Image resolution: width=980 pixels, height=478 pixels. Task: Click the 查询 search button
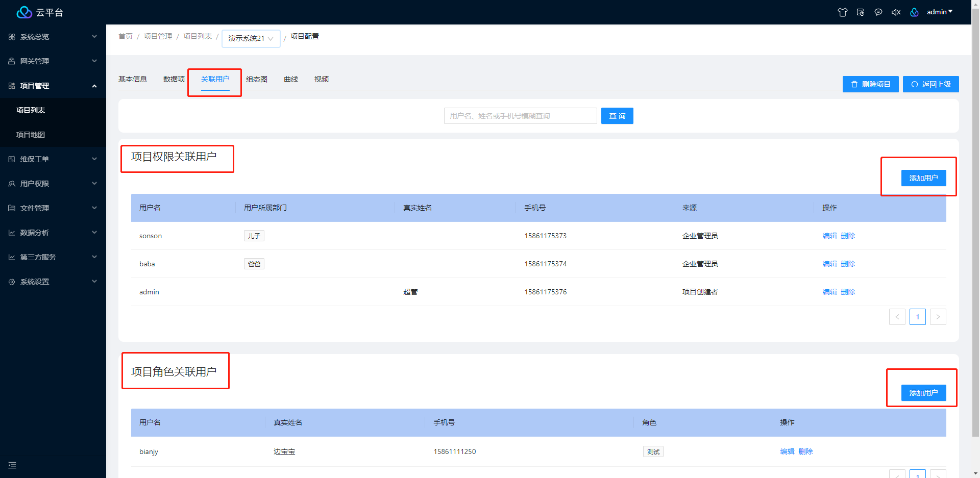tap(617, 116)
